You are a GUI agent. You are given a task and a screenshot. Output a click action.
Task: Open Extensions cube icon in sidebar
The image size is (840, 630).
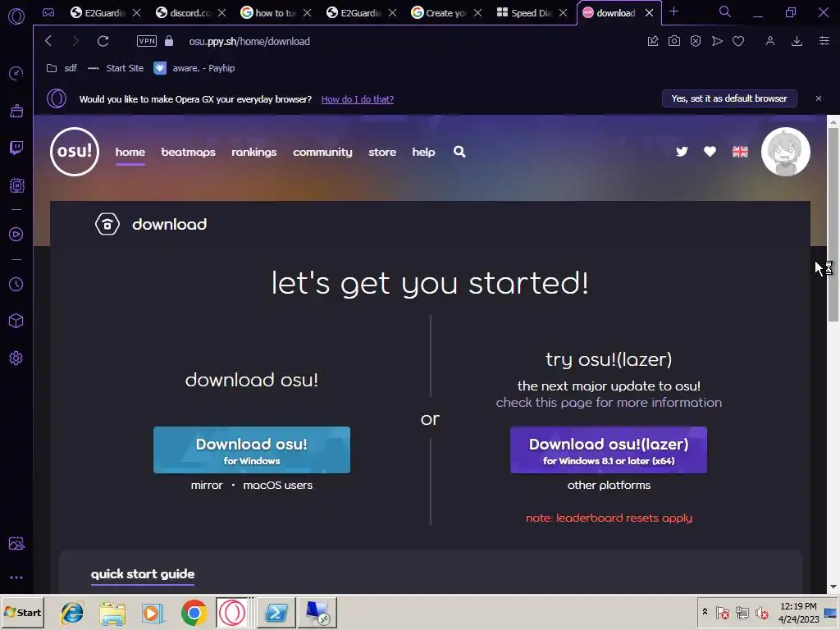[16, 321]
